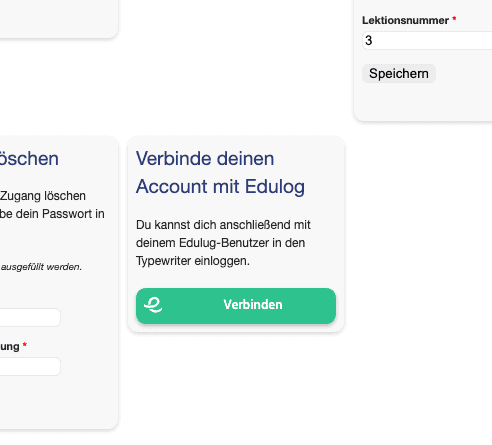Viewport: 492px width, 445px height.
Task: Select the value 3 in the Lektionsnummer field
Action: (x=368, y=41)
